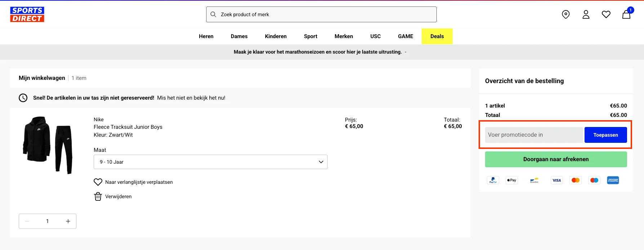Increase quantity with plus button

coord(68,221)
